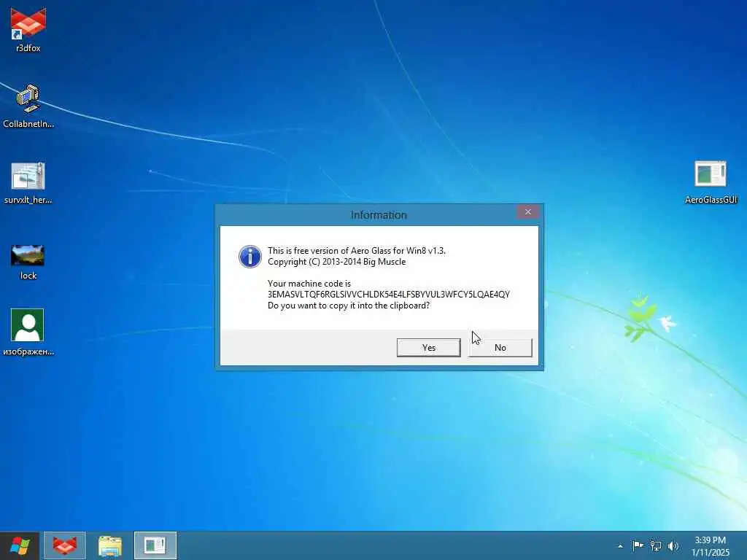Click the 'Copyright (C) 2013-2014 Big Muscle' text
The height and width of the screenshot is (560, 747).
[337, 262]
